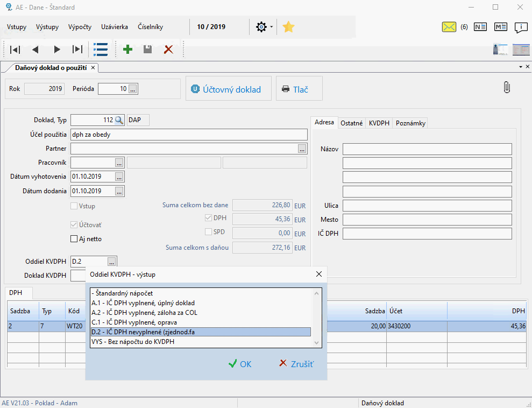Viewport: 532px width, 408px height.
Task: Select C.1 - IČ DPH vyplnené, oprava
Action: coord(201,322)
